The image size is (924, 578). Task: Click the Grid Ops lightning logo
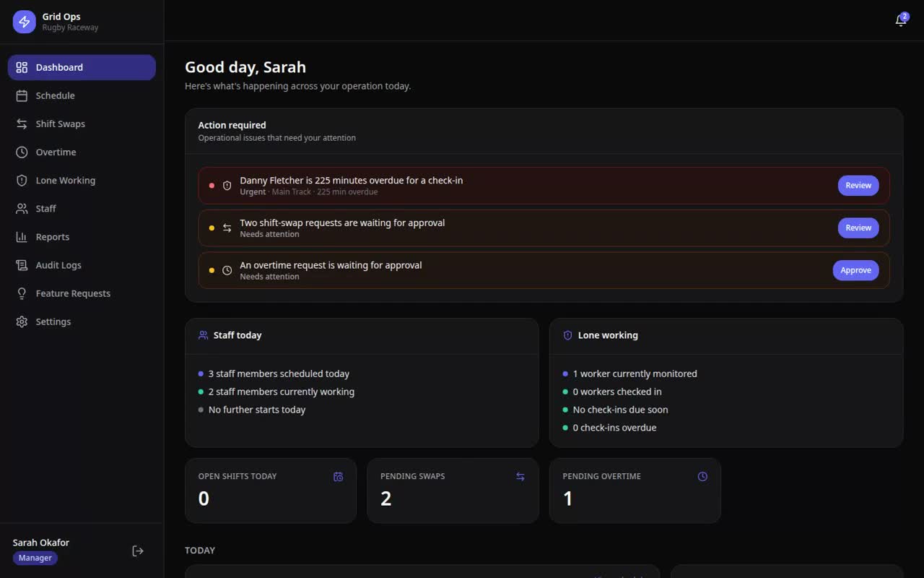24,22
